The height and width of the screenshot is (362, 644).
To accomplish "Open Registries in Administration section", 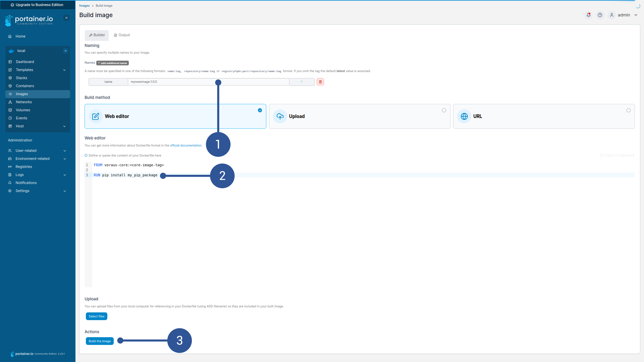I will [x=24, y=167].
